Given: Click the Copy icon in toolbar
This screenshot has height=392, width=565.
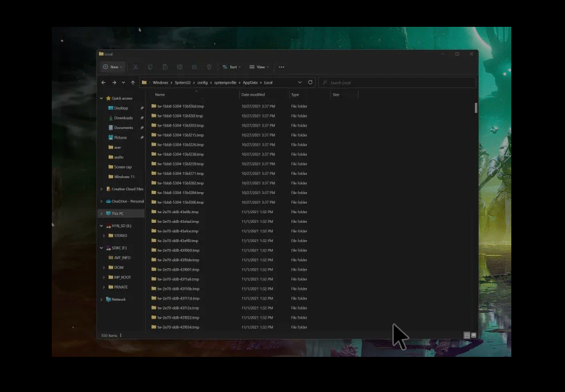Looking at the screenshot, I should coord(150,67).
